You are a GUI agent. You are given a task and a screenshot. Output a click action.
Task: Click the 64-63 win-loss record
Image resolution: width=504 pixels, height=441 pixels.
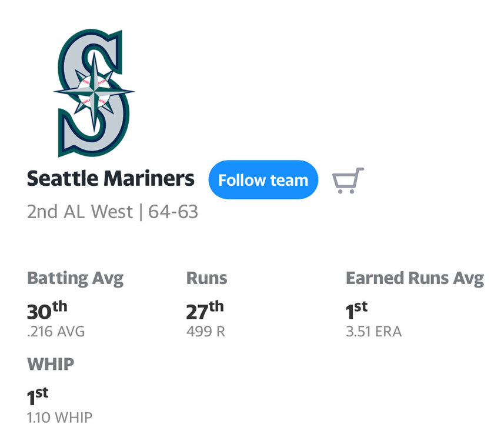tap(173, 212)
